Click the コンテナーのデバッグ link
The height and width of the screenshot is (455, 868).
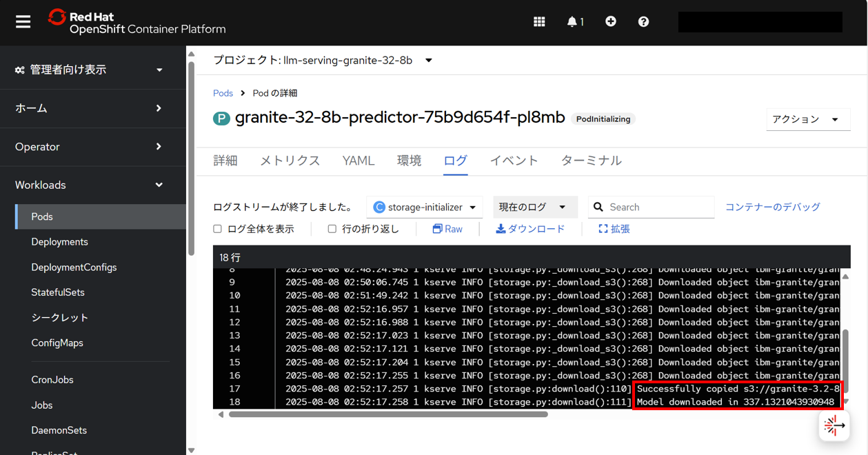click(x=773, y=207)
